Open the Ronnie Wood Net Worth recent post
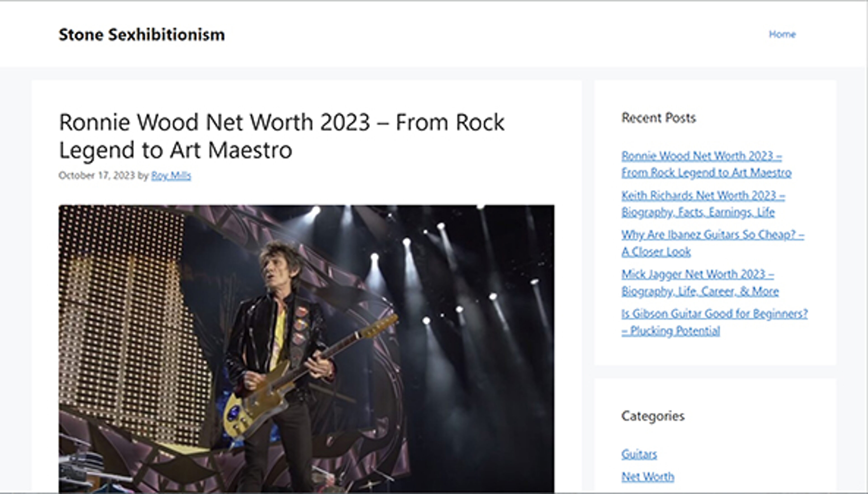The width and height of the screenshot is (868, 494). coord(706,165)
